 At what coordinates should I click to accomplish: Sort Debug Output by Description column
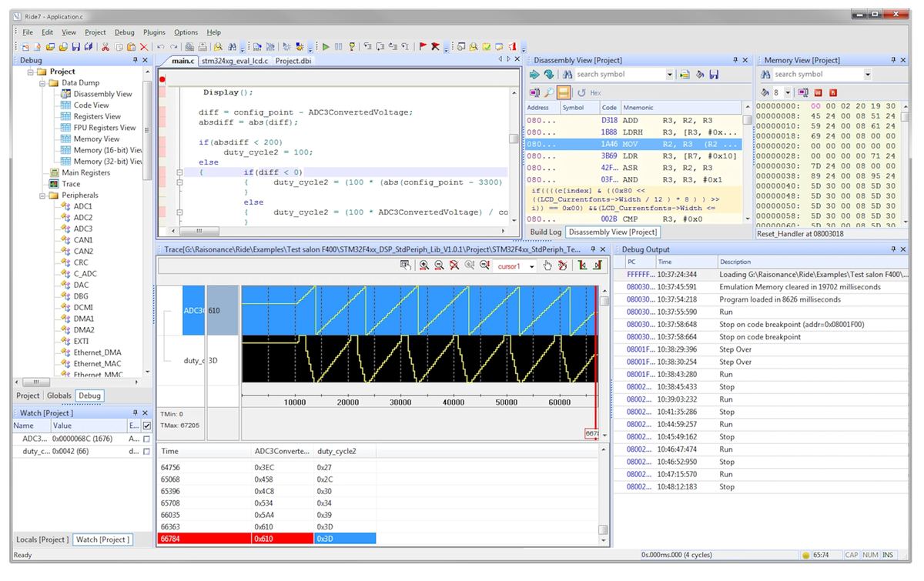pyautogui.click(x=812, y=262)
